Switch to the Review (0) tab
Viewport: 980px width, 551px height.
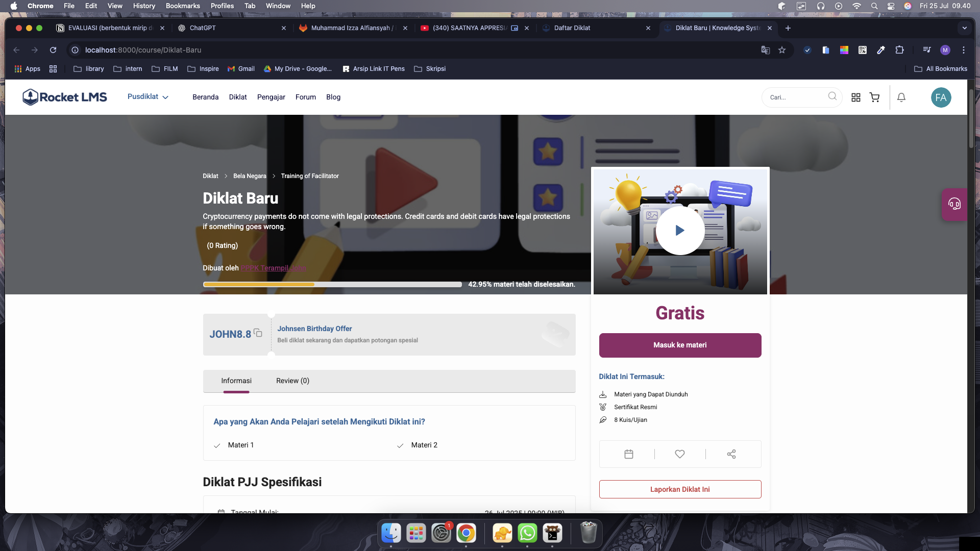(x=292, y=381)
